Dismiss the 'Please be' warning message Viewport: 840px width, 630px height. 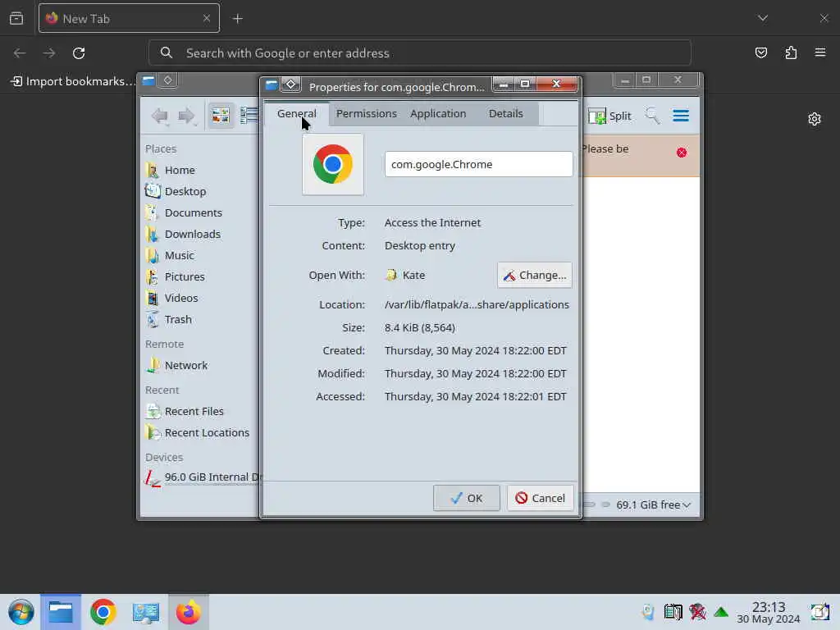click(682, 153)
